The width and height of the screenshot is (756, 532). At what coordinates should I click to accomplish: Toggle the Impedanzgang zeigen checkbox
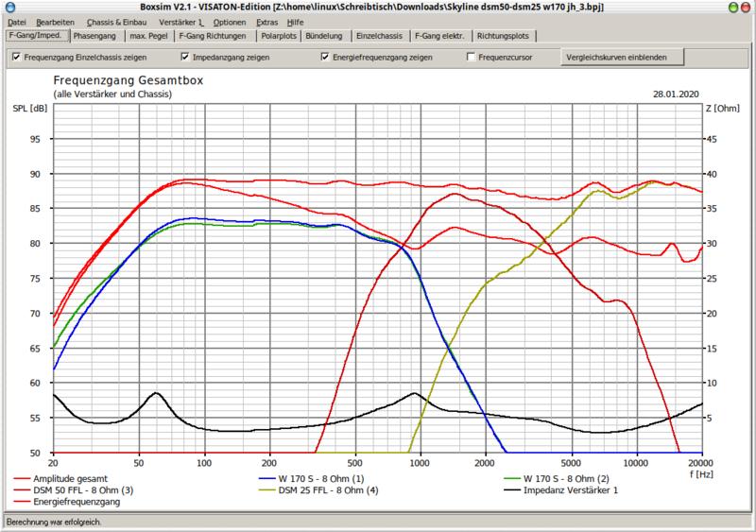tap(185, 58)
